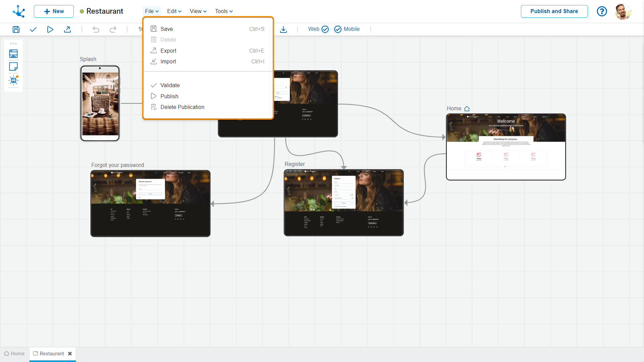This screenshot has height=362, width=644.
Task: Click the Export/Share icon in toolbar
Action: pos(68,29)
